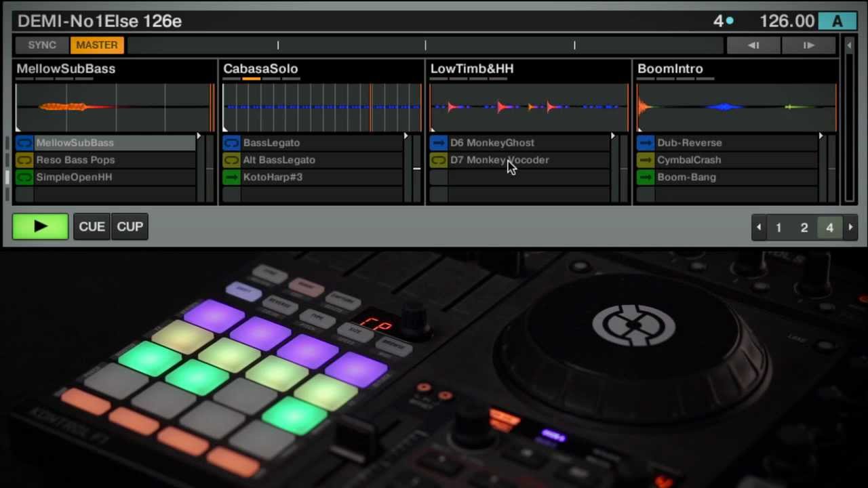Click the yellow loop icon for D7 Monkey Vocoder
Viewport: 868px width, 488px height.
439,160
